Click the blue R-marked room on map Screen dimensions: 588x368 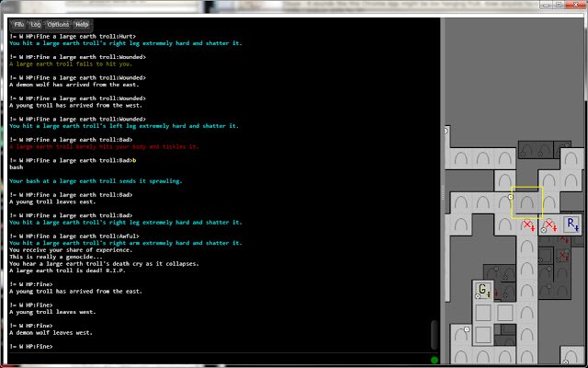tap(572, 224)
